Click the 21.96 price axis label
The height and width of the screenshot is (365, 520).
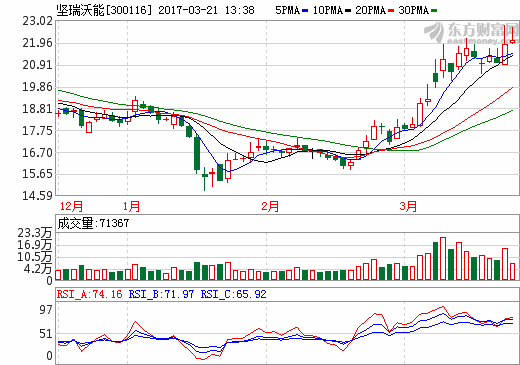pos(37,43)
